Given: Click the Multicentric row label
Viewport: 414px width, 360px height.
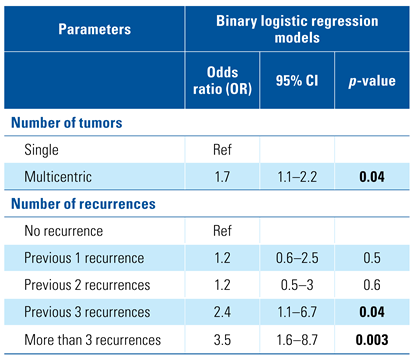Looking at the screenshot, I should (x=58, y=177).
